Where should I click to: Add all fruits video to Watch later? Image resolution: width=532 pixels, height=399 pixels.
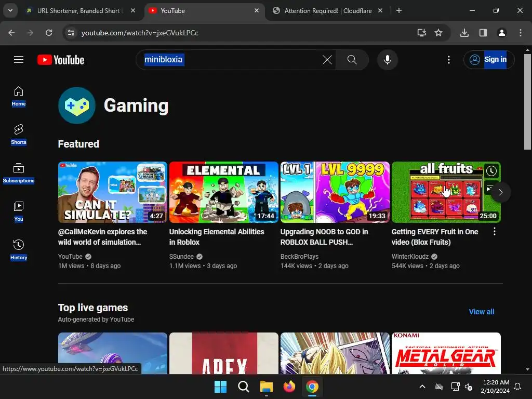[x=491, y=171]
